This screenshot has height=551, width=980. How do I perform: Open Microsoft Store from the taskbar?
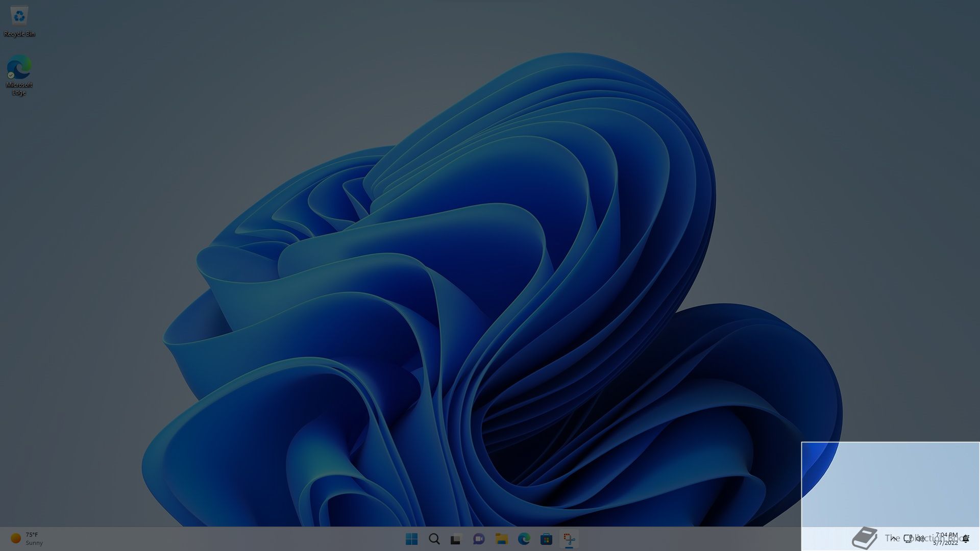coord(546,539)
